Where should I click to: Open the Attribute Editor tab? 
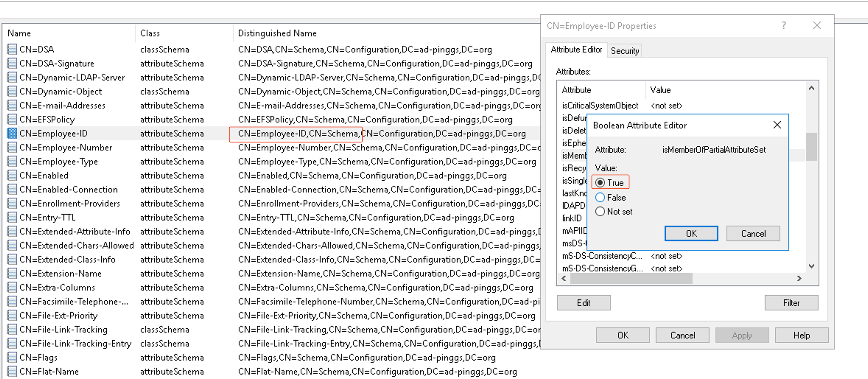click(x=576, y=50)
